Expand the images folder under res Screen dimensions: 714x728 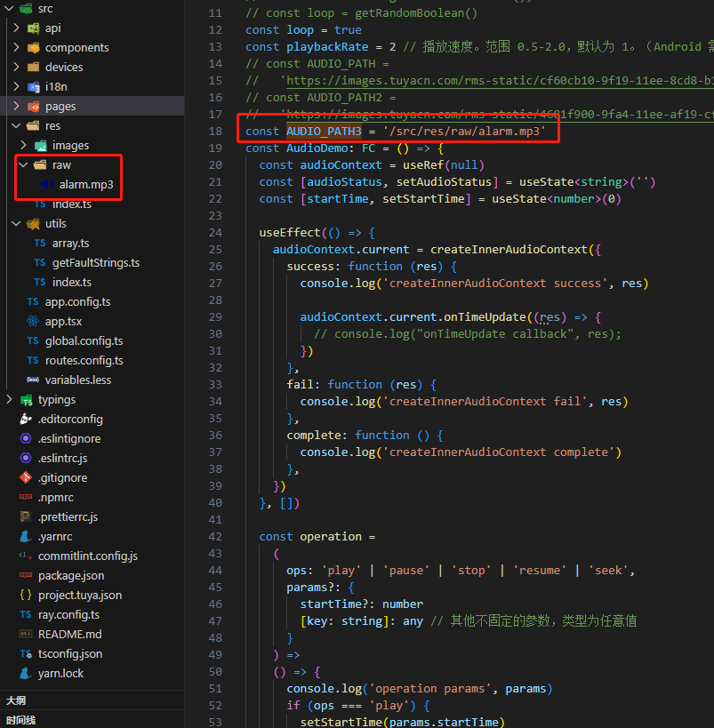click(x=23, y=145)
